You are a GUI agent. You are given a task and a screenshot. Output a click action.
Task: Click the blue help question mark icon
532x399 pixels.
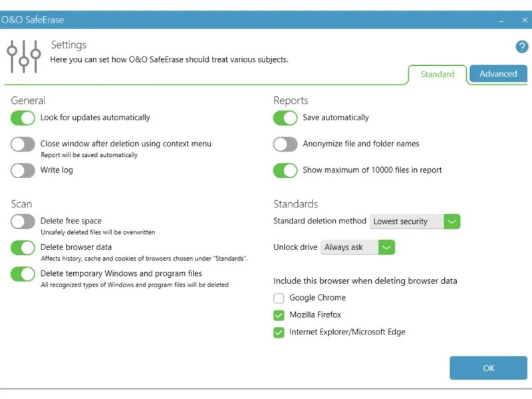tap(522, 47)
